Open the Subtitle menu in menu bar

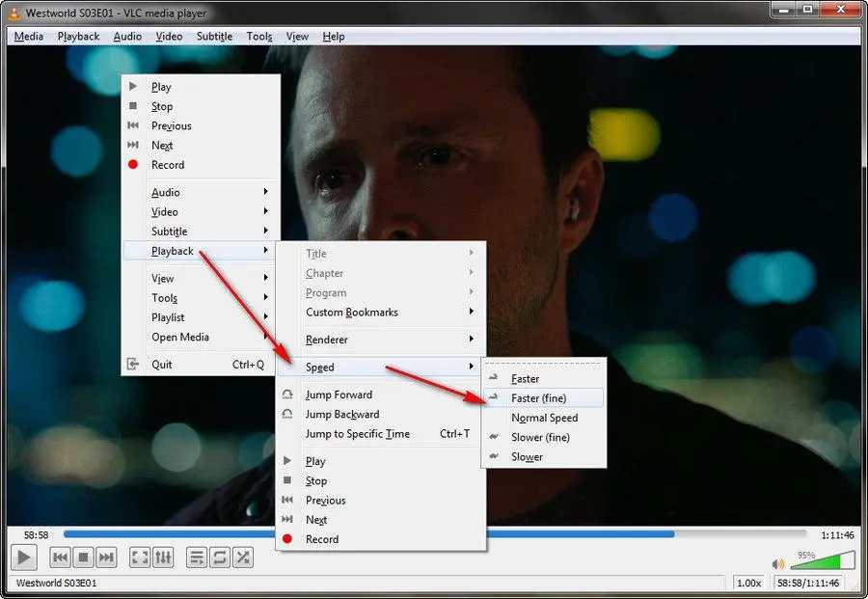click(x=214, y=37)
